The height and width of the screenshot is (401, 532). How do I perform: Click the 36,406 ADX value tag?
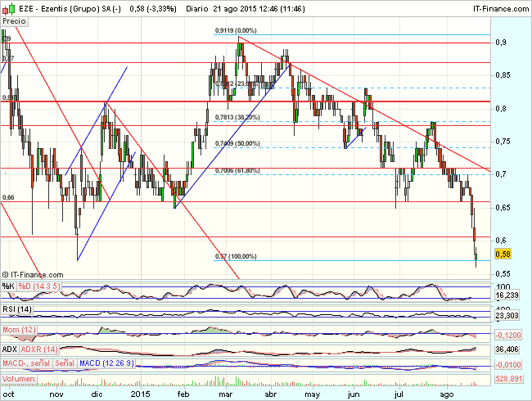[x=507, y=349]
